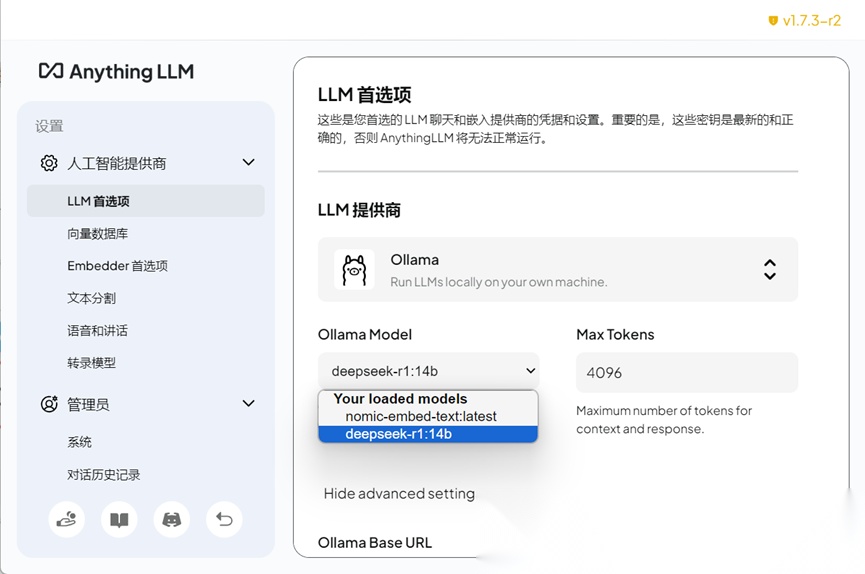This screenshot has width=865, height=574.
Task: Click the back arrow icon in sidebar footer
Action: point(224,519)
